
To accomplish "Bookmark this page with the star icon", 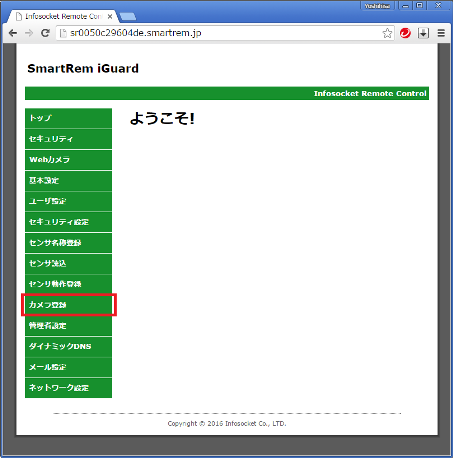I will tap(387, 33).
